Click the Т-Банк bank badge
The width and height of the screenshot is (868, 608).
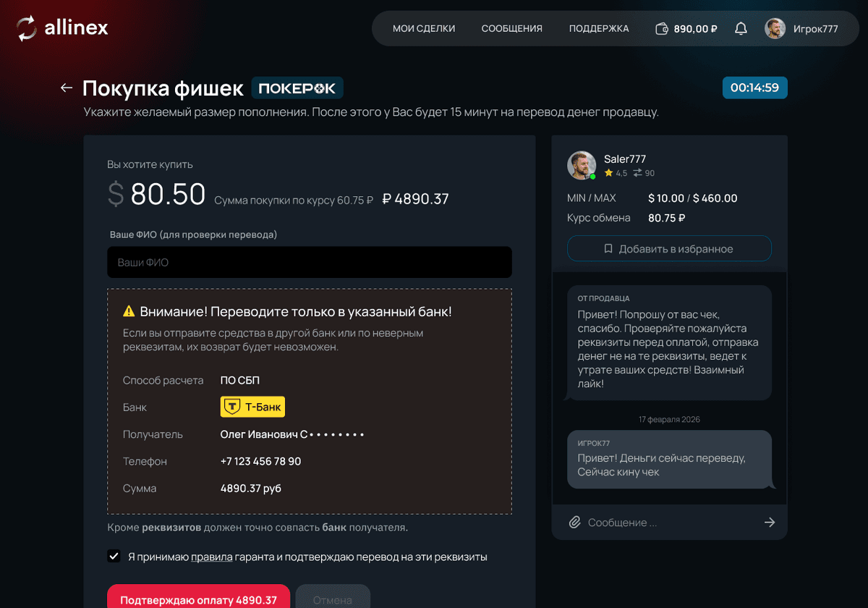[x=252, y=407]
